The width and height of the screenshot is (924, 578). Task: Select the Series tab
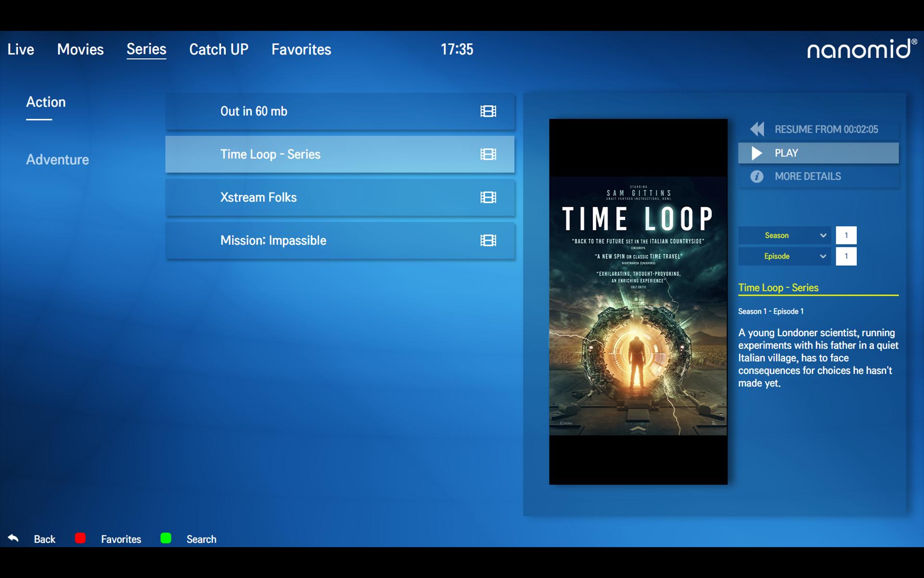(x=146, y=49)
